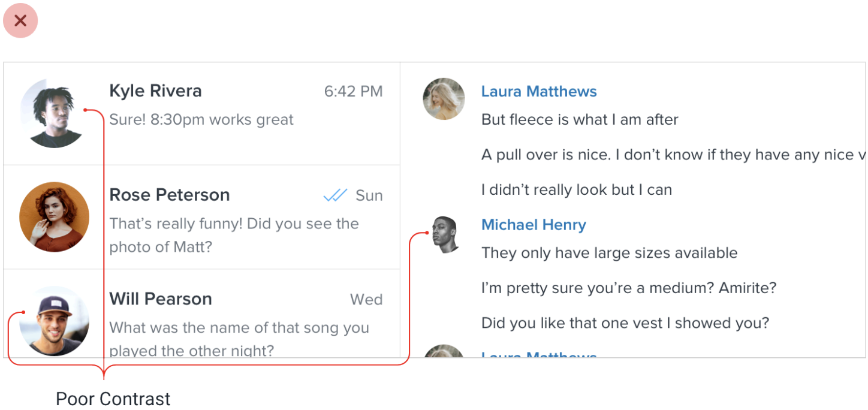Click Michael Henry's avatar in chat
The height and width of the screenshot is (410, 868).
(445, 234)
